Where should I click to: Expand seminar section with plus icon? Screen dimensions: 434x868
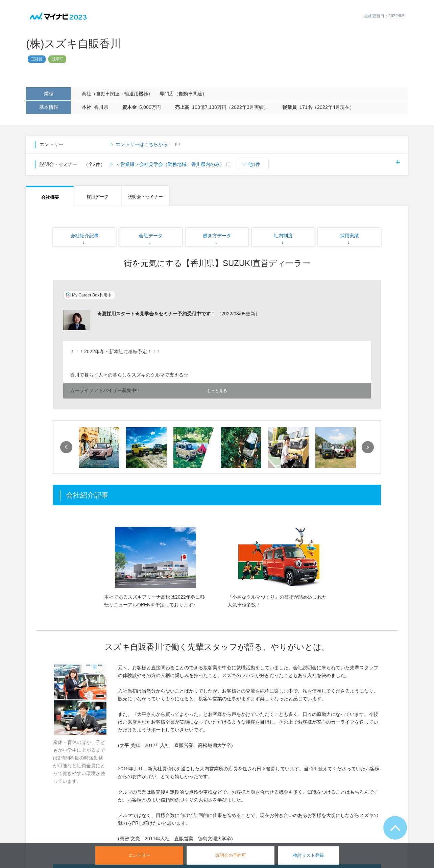click(x=398, y=162)
